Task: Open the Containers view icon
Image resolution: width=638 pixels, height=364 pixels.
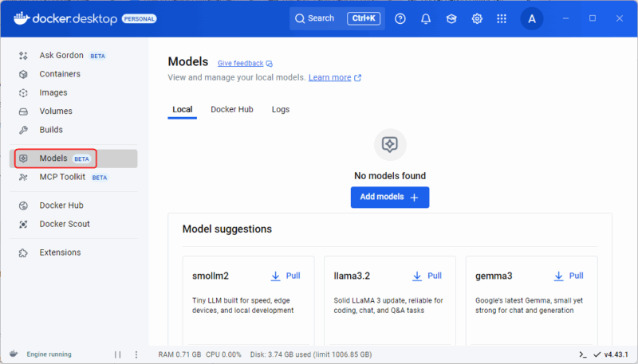Action: pos(23,74)
